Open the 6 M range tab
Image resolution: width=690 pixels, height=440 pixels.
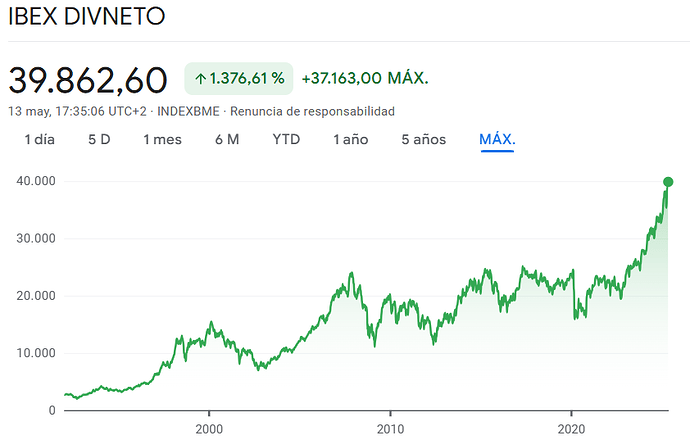pos(227,139)
